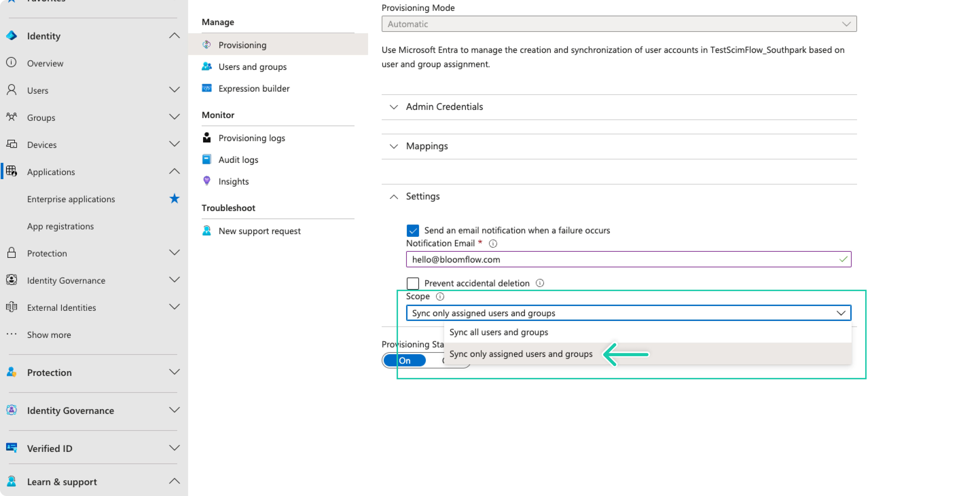Click the Notification Email input field

(x=629, y=259)
